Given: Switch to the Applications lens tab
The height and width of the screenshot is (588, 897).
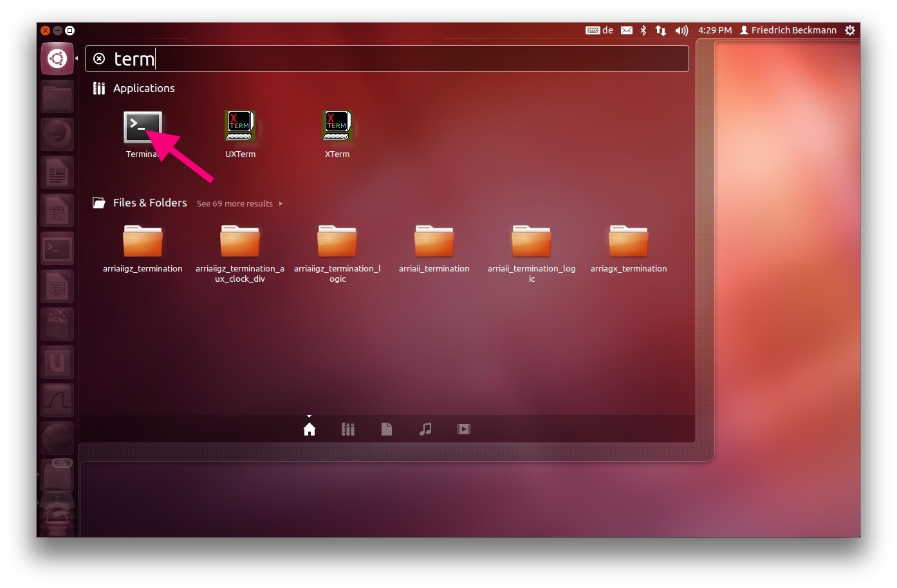Looking at the screenshot, I should [x=348, y=429].
